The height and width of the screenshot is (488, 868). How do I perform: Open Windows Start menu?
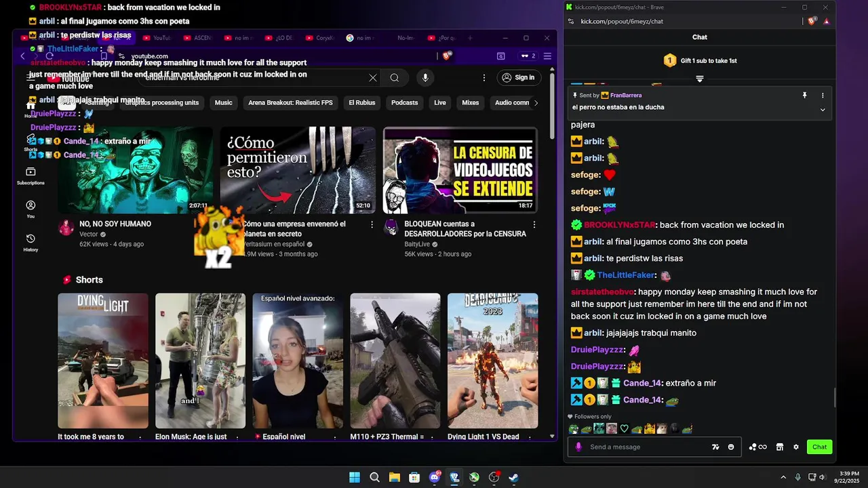tap(355, 477)
